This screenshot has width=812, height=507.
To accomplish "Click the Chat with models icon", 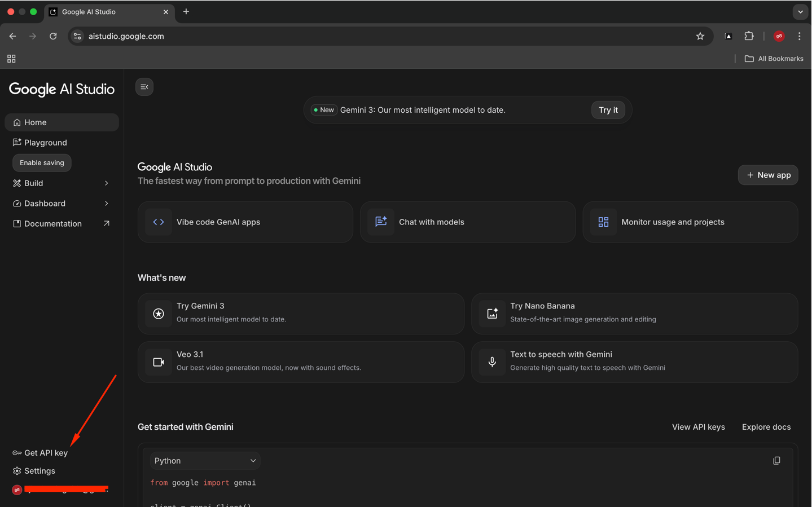I will (381, 222).
